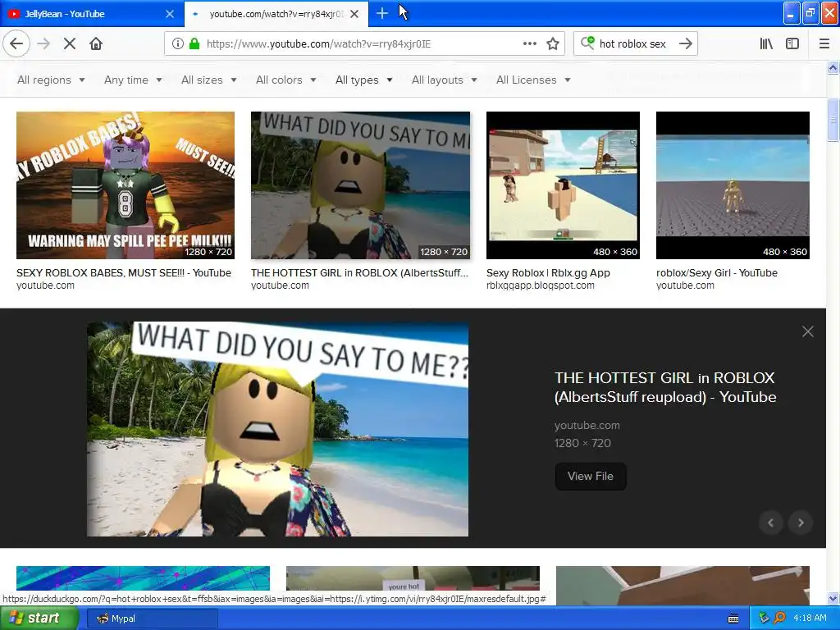Expand the All Licenses filter

pyautogui.click(x=533, y=80)
